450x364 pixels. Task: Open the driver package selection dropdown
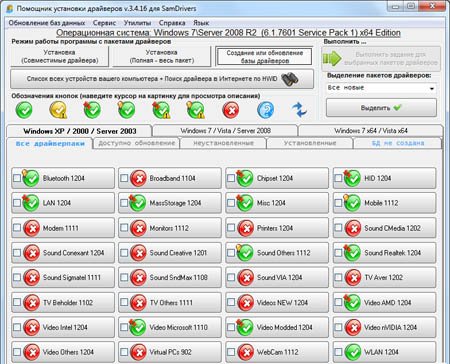(381, 88)
